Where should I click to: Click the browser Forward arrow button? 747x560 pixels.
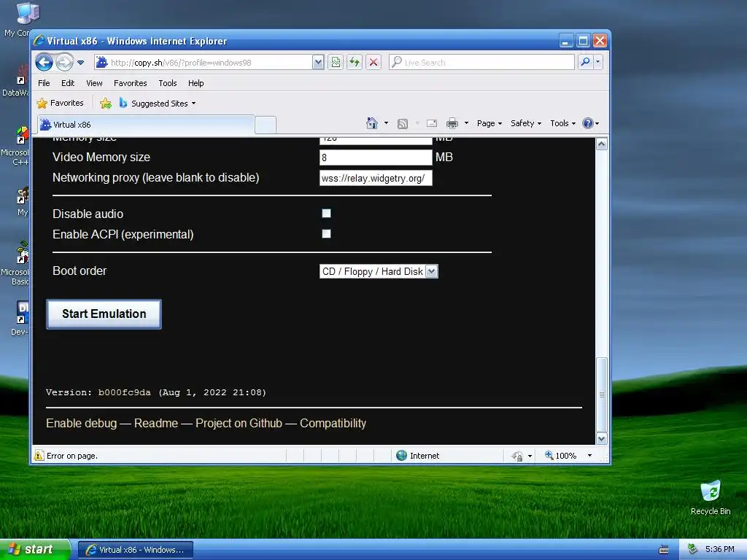point(64,62)
